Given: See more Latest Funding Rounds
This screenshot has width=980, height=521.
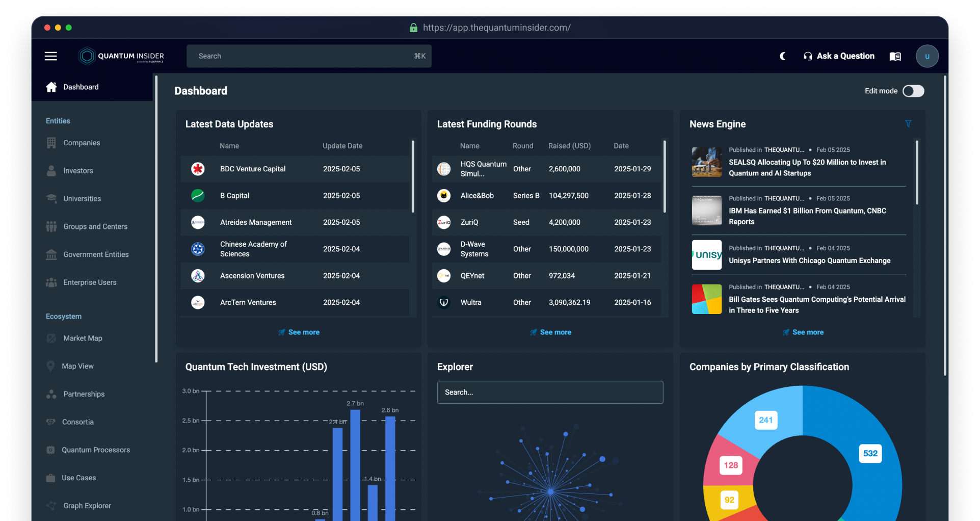Looking at the screenshot, I should click(x=550, y=332).
